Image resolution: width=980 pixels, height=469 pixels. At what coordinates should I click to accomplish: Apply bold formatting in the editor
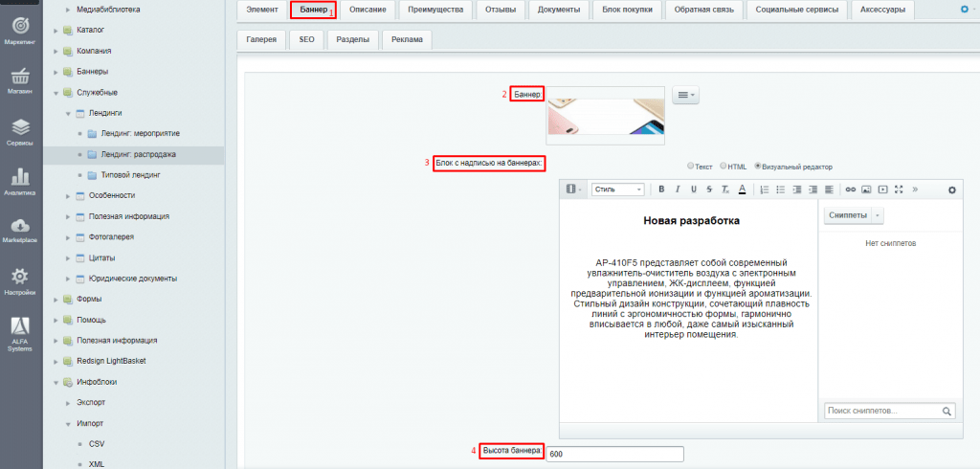661,190
